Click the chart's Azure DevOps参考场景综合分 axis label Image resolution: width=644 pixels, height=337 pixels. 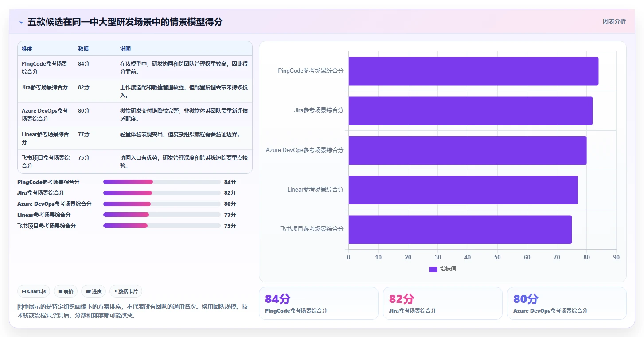point(305,150)
